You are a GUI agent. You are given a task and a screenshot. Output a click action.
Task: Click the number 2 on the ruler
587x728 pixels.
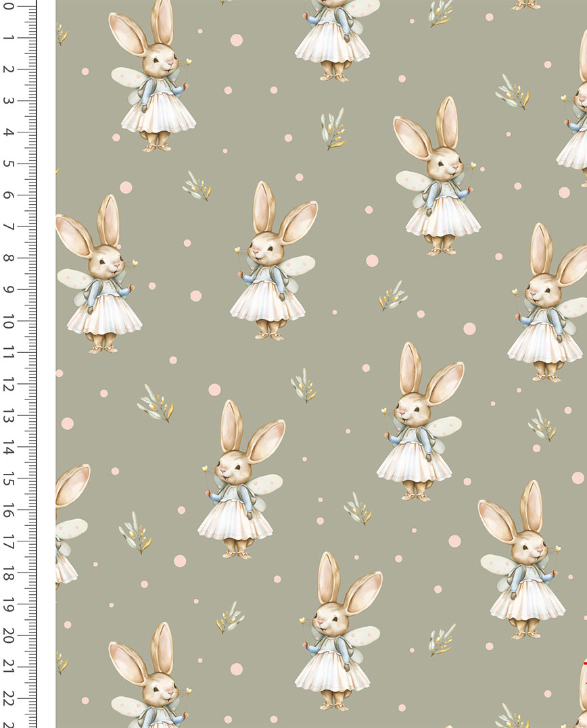[x=9, y=69]
